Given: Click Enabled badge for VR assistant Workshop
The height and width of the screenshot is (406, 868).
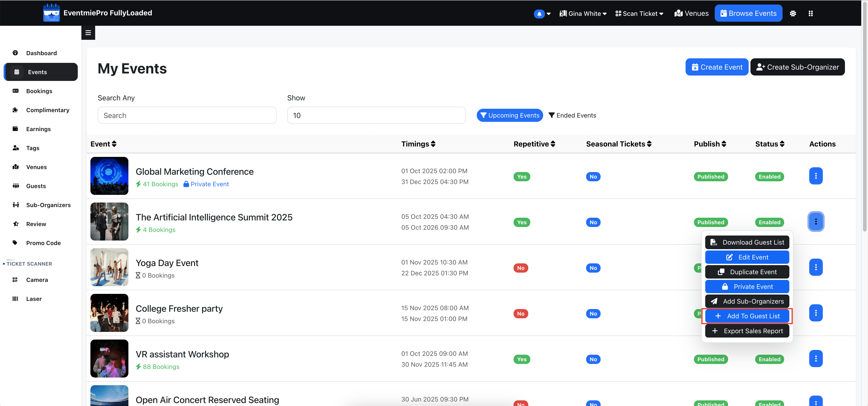Looking at the screenshot, I should click(x=769, y=359).
